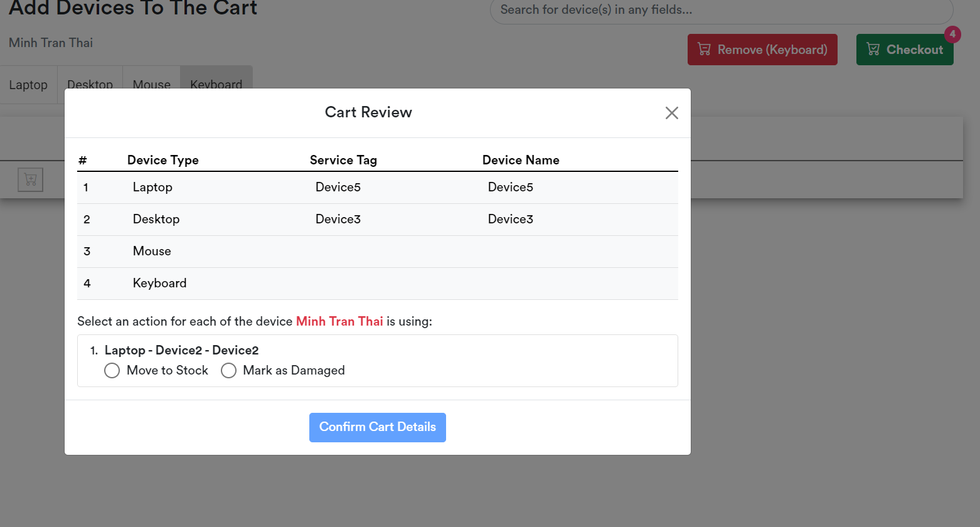Image resolution: width=980 pixels, height=527 pixels.
Task: Click the Device3 device name cell
Action: 511,219
